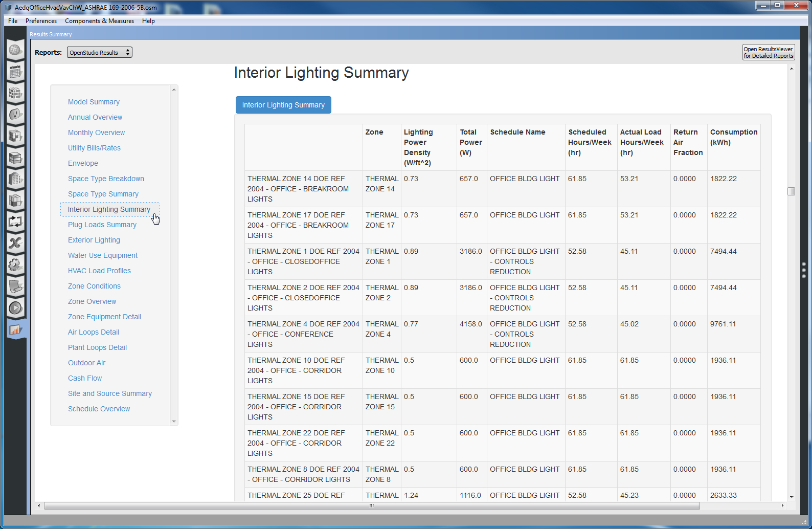Click the report scroll-up arrow
Viewport: 812px width, 529px height.
(x=791, y=69)
